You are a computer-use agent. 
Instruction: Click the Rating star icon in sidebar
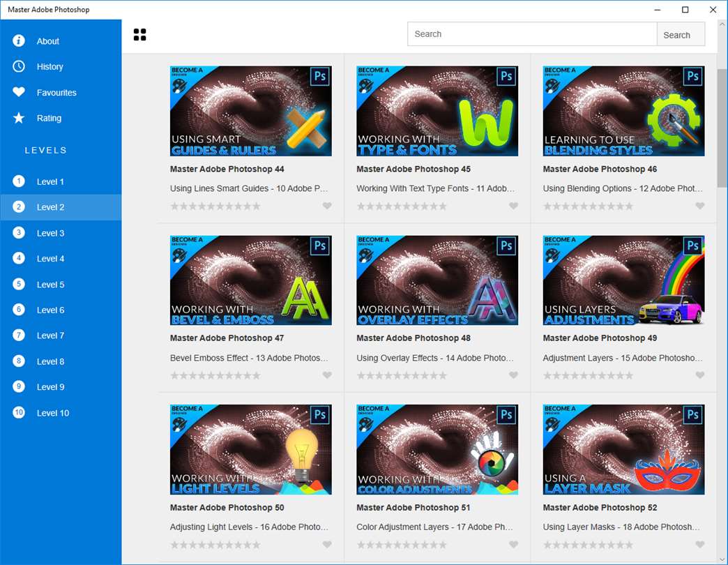tap(19, 118)
